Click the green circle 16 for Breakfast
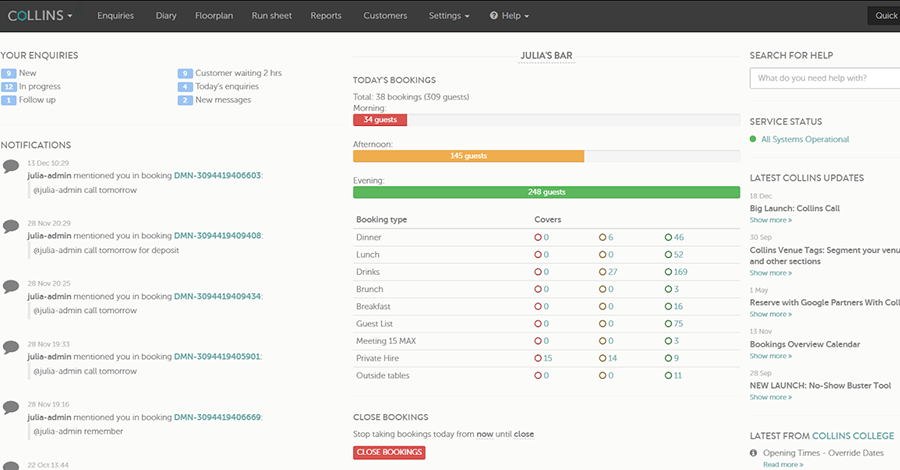The image size is (900, 470). [674, 306]
